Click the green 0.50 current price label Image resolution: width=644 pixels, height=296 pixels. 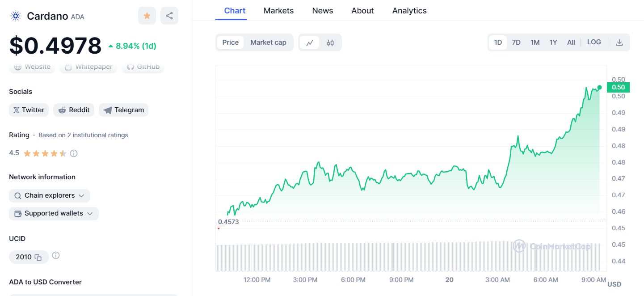pos(619,87)
